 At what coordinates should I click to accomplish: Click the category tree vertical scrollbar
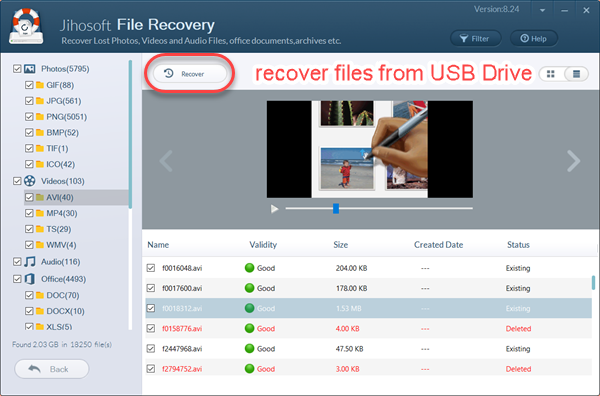[x=130, y=134]
